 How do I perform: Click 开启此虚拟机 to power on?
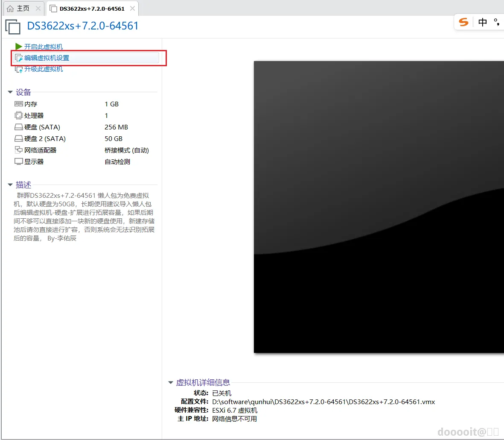[x=44, y=47]
